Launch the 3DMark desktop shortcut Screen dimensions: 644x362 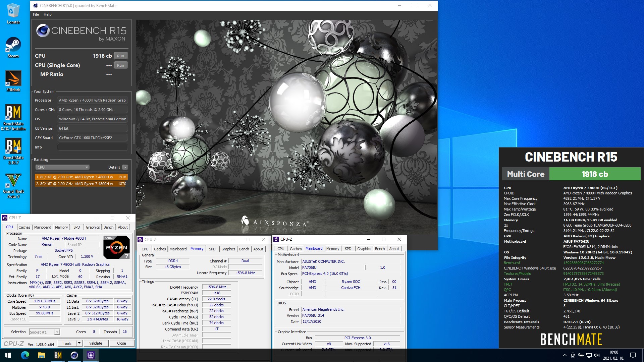pyautogui.click(x=13, y=81)
